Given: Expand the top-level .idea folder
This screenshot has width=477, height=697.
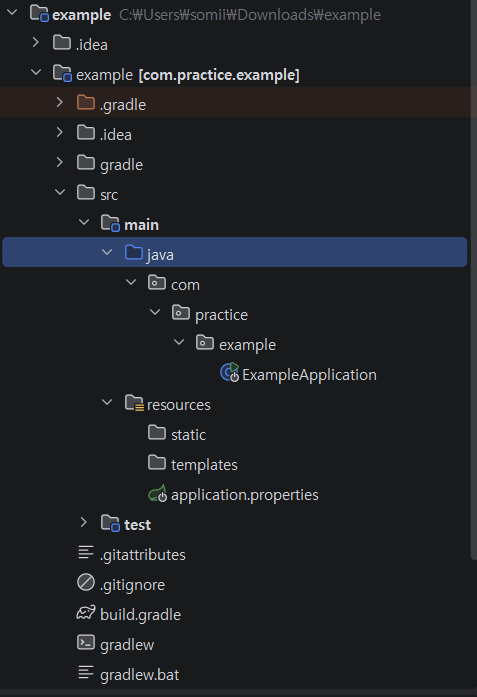Looking at the screenshot, I should coord(36,42).
